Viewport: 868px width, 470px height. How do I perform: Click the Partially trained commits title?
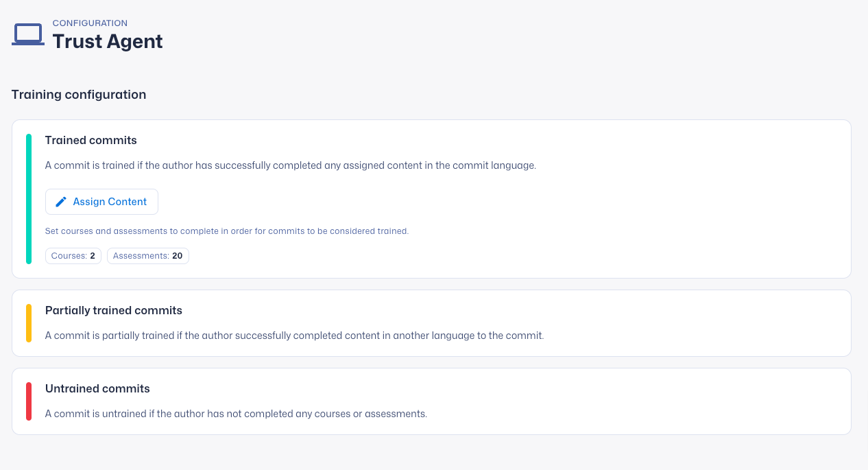pyautogui.click(x=114, y=310)
